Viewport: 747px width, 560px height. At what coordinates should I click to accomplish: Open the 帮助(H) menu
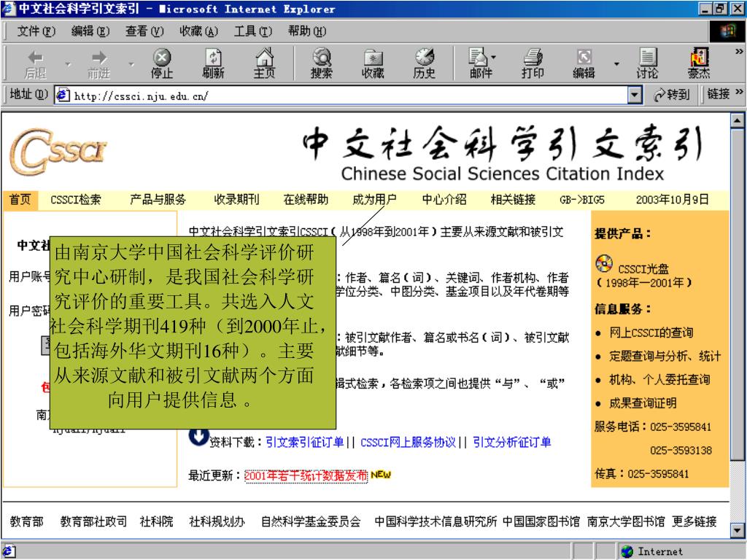(307, 31)
